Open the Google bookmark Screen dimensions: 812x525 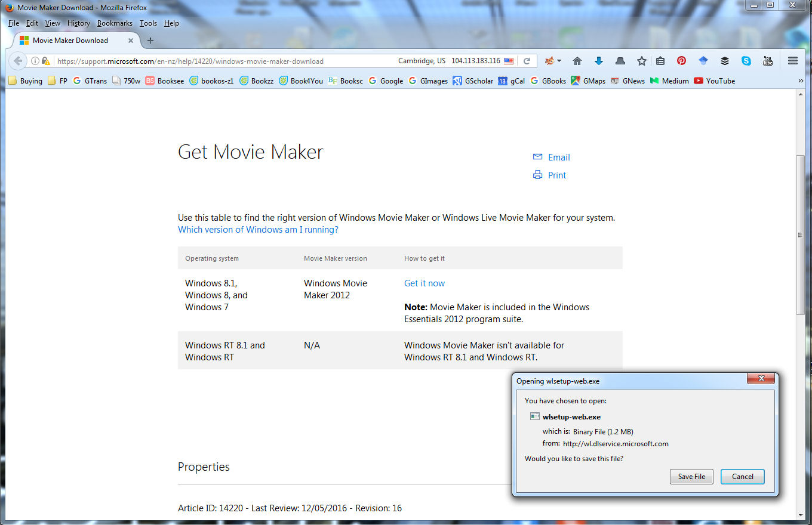click(386, 81)
